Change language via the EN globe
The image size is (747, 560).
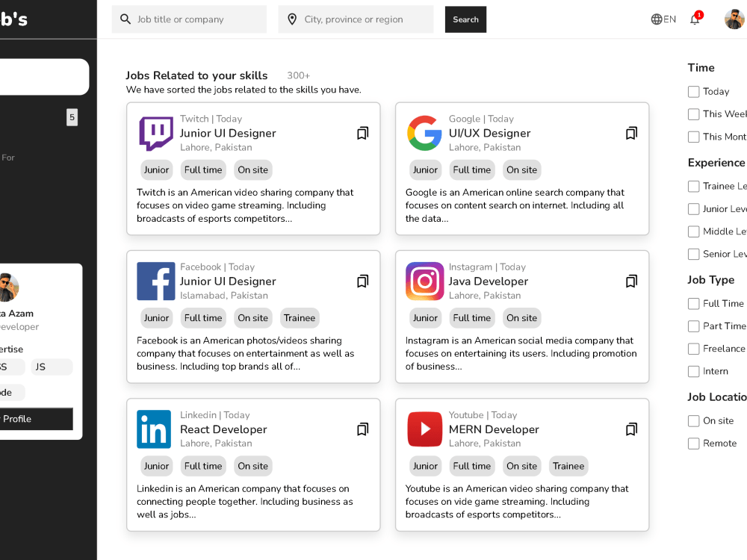(663, 19)
